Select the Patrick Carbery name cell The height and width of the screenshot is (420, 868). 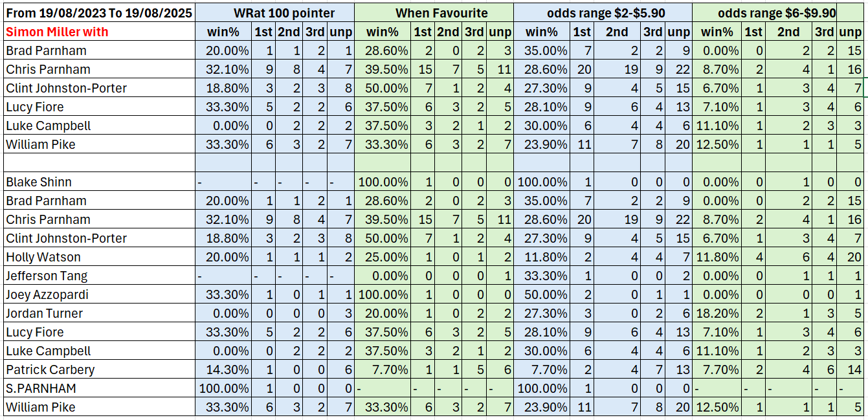(x=98, y=370)
